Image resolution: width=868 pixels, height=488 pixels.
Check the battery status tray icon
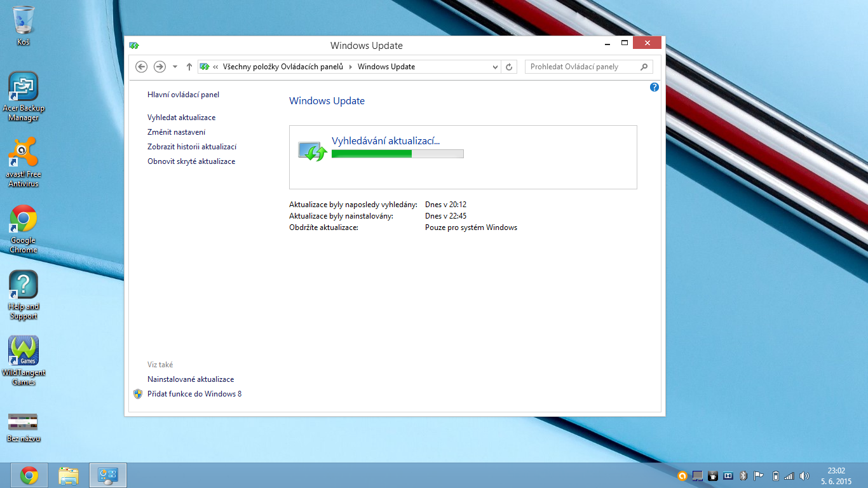pyautogui.click(x=775, y=475)
